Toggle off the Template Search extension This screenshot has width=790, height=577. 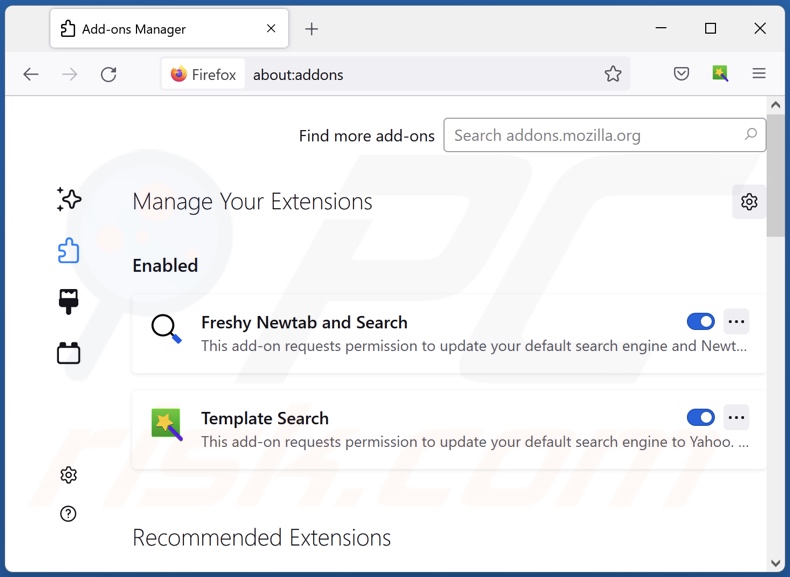click(x=700, y=418)
